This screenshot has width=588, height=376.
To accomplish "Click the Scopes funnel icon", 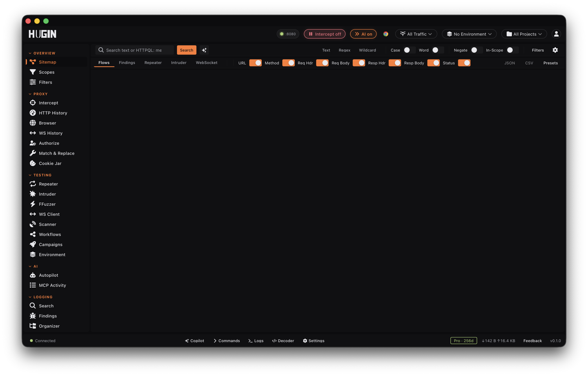I will [x=33, y=72].
